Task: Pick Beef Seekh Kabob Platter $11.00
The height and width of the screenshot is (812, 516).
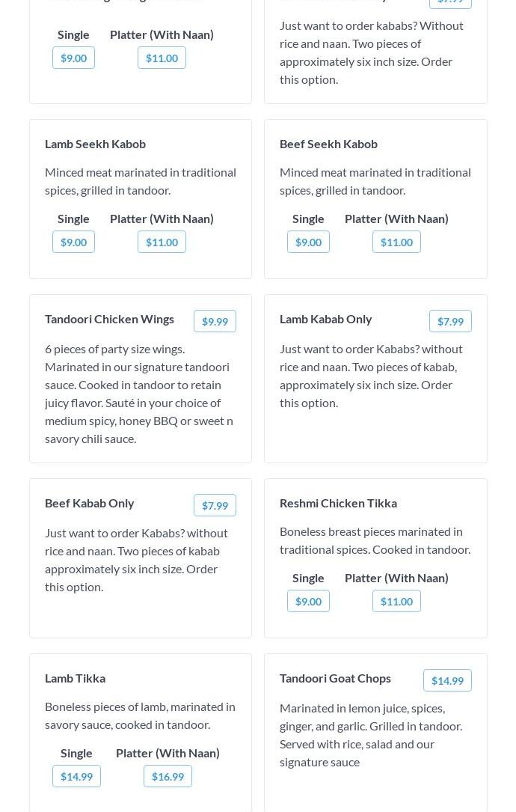Action: coord(396,242)
